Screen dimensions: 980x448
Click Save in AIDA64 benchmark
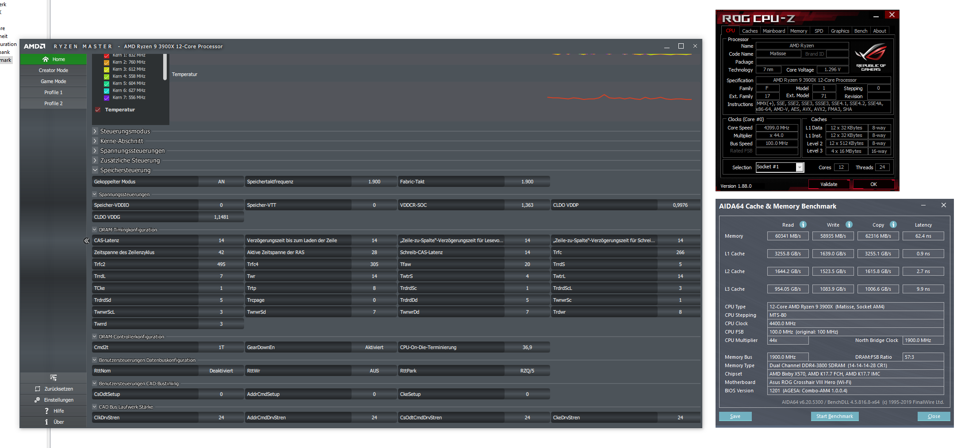tap(735, 416)
